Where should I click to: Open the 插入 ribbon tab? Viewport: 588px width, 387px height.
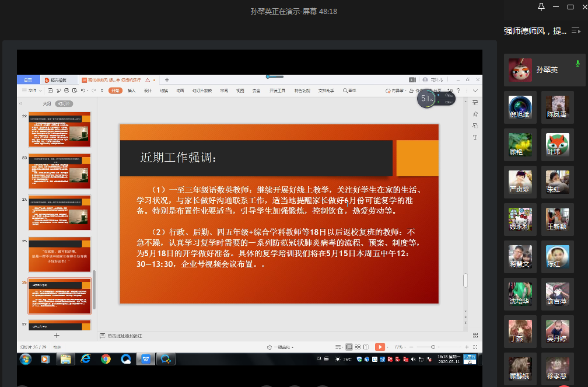coord(131,90)
